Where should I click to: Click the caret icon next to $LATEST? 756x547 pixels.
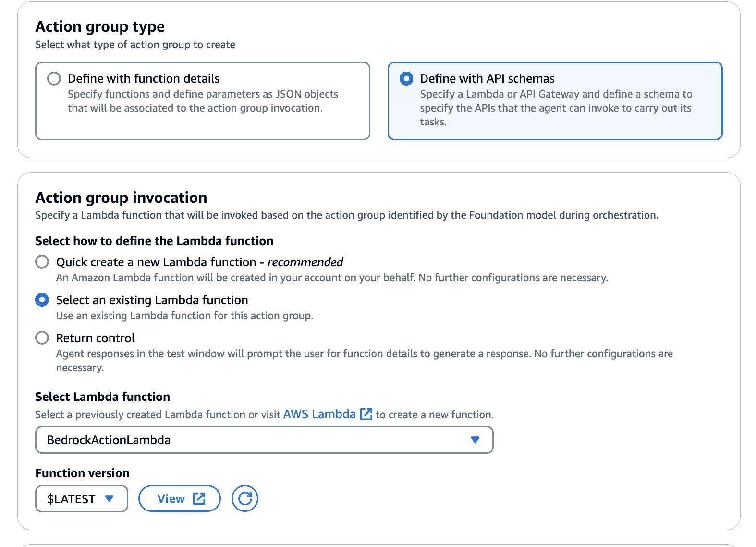pyautogui.click(x=110, y=498)
